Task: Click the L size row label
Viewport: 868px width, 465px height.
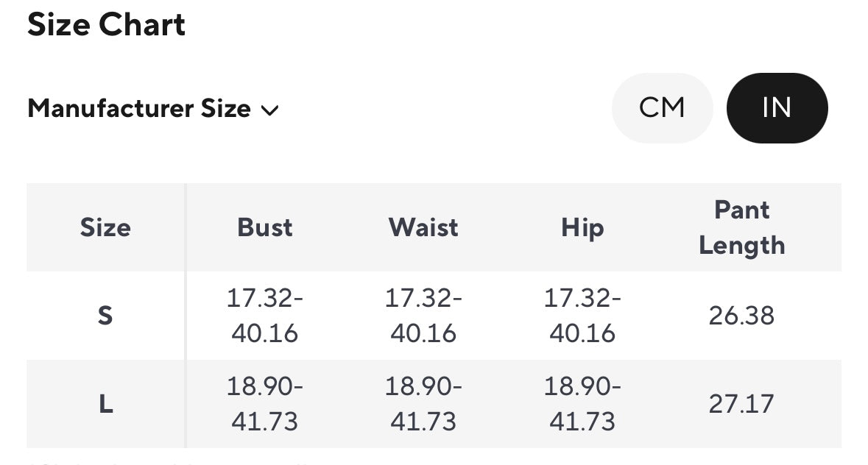Action: pos(105,404)
